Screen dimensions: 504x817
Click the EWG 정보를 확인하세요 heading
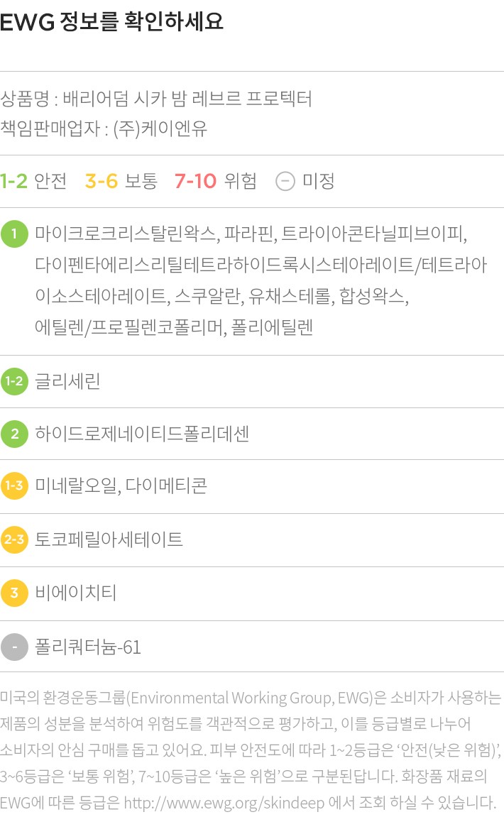[x=111, y=23]
